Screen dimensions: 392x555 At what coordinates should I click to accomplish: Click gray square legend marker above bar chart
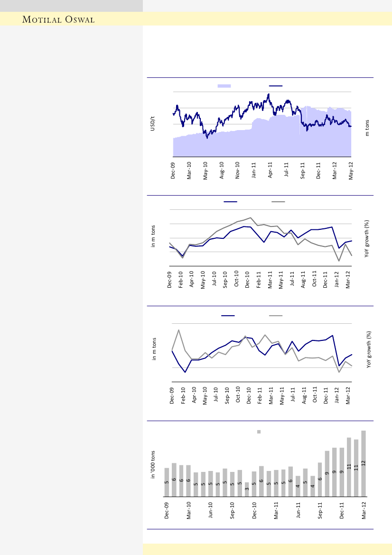click(259, 432)
